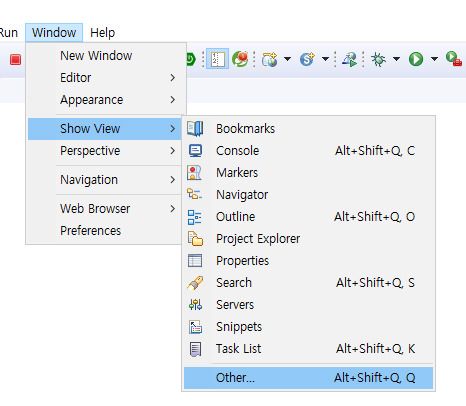Click the Project Explorer label text

click(x=258, y=239)
